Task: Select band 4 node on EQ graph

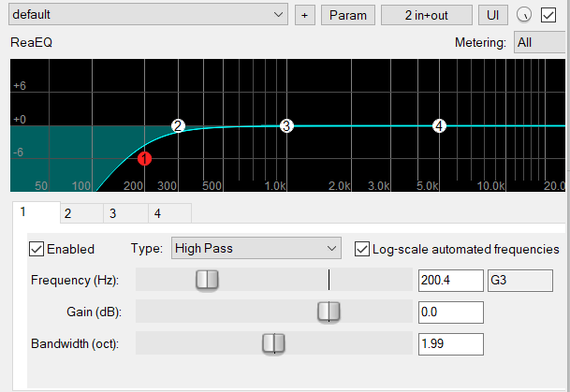Action: pyautogui.click(x=439, y=126)
